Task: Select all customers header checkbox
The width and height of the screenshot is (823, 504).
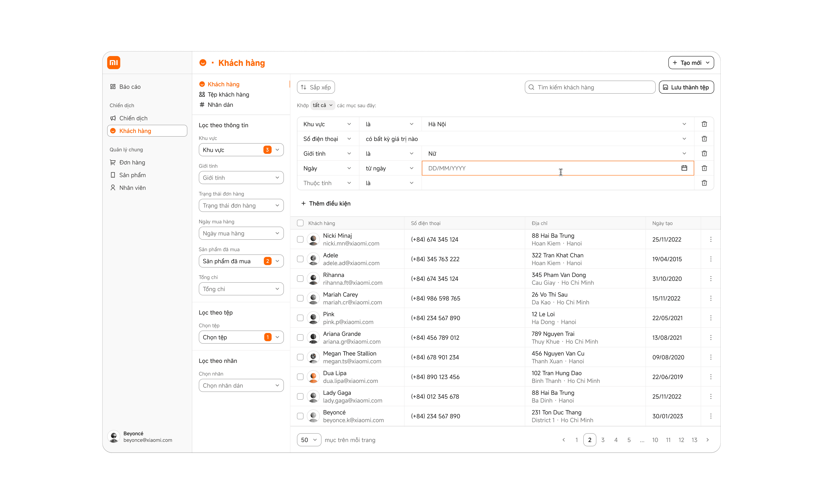Action: tap(300, 223)
